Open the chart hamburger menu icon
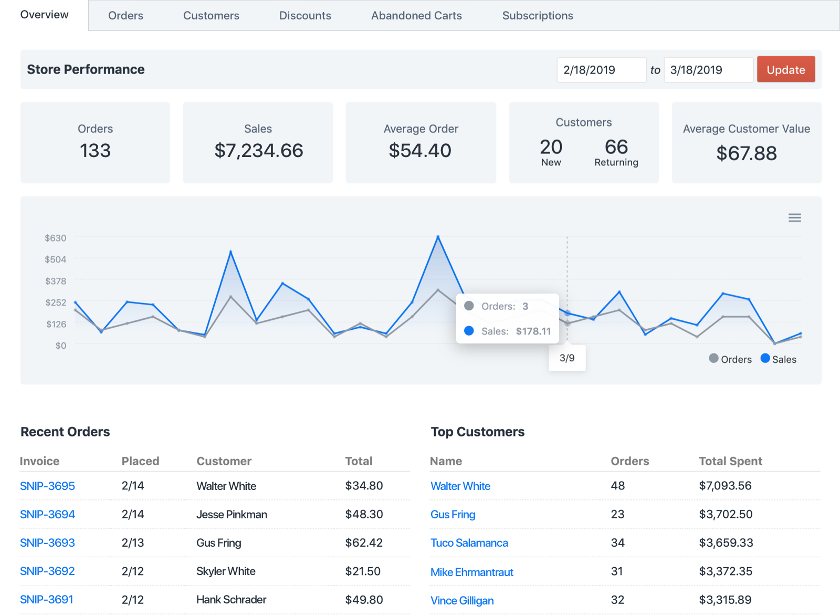Viewport: 840px width, 616px height. pyautogui.click(x=794, y=217)
